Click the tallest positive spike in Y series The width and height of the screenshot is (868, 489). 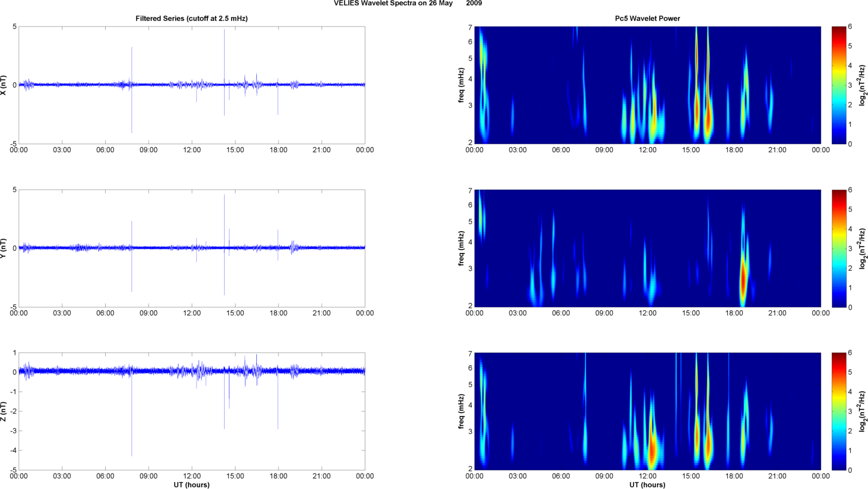click(x=224, y=220)
